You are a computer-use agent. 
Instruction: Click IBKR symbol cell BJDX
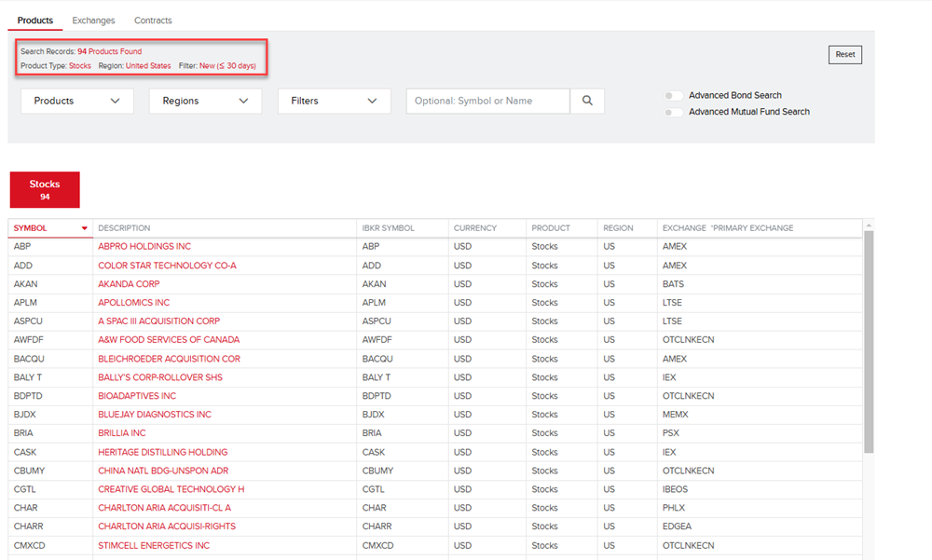point(374,415)
